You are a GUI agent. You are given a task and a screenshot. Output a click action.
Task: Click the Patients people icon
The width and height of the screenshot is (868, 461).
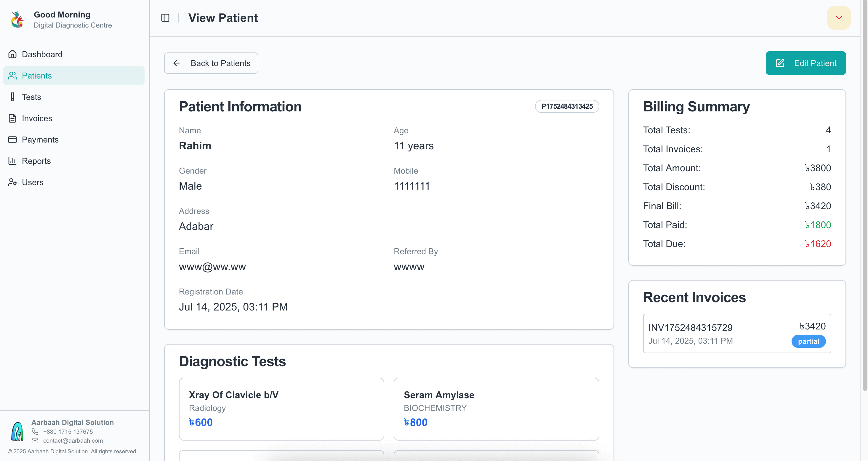12,76
